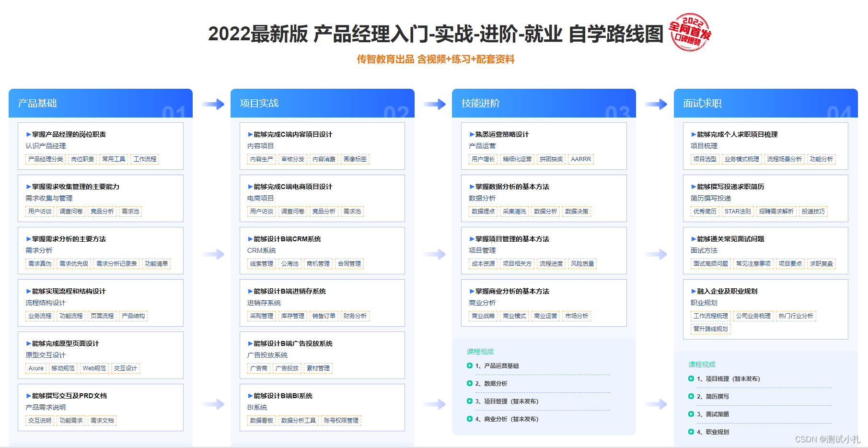Click the 数据埋点 tag
Viewport: 868px width, 448px height.
click(x=483, y=212)
